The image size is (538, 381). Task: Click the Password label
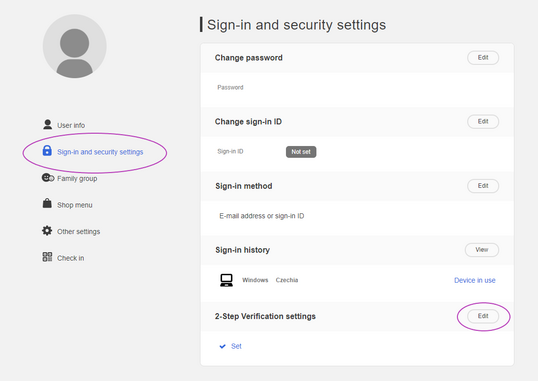230,88
